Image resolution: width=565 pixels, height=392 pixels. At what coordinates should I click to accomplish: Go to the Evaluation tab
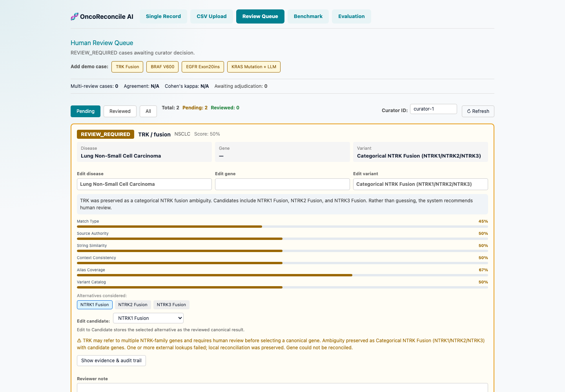tap(352, 16)
